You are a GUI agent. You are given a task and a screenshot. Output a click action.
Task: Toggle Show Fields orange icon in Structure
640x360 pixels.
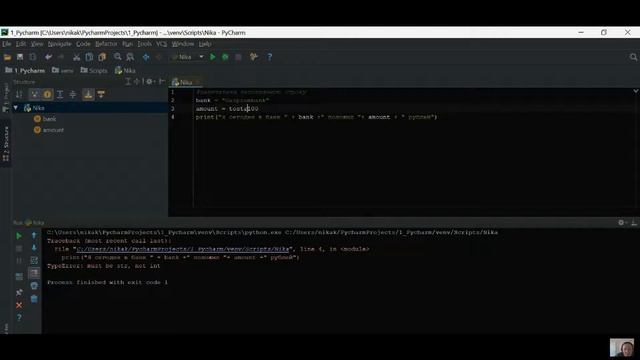coord(47,95)
